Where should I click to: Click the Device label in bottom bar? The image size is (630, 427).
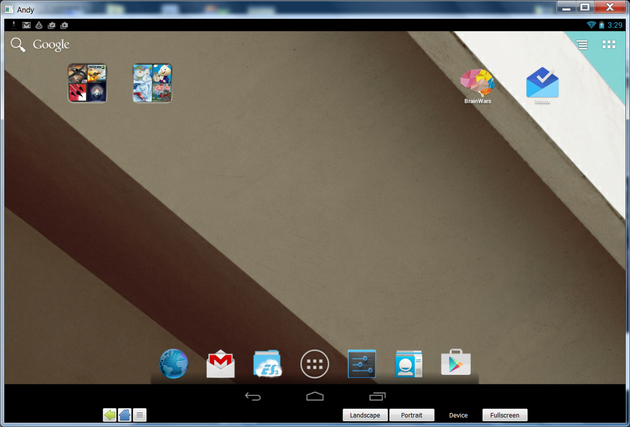458,415
